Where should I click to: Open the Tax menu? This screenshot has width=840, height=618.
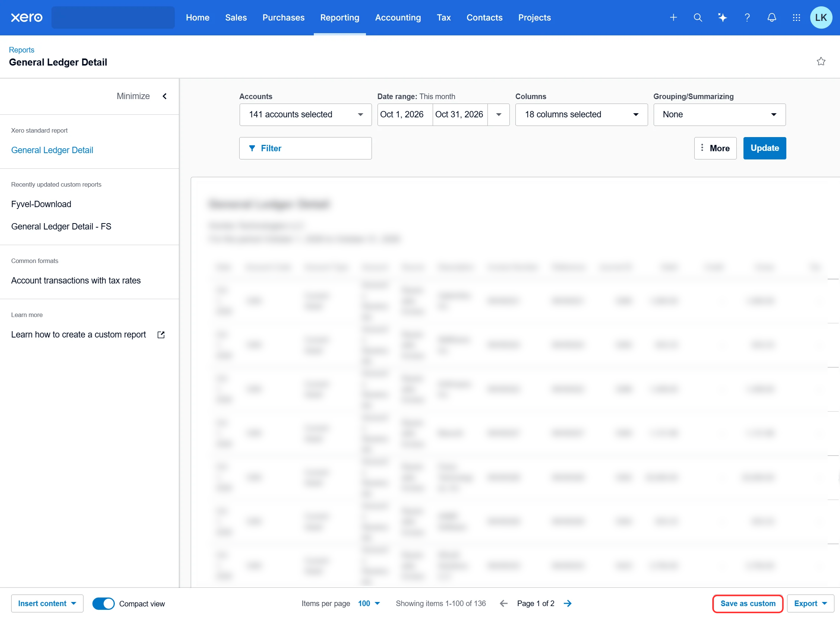(x=444, y=18)
